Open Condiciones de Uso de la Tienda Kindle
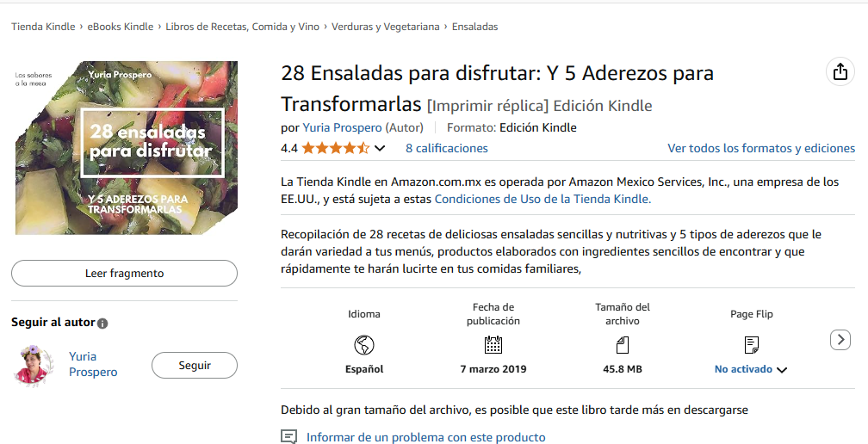 542,199
